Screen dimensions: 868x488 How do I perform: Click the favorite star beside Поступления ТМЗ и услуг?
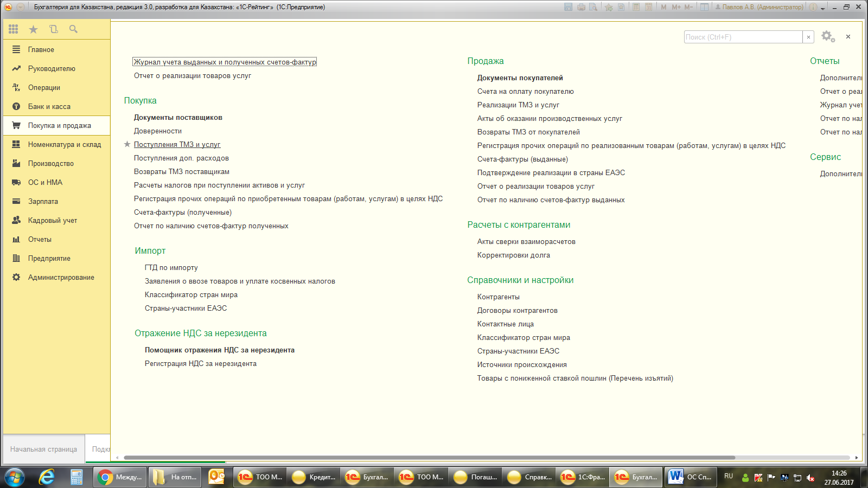click(x=127, y=144)
